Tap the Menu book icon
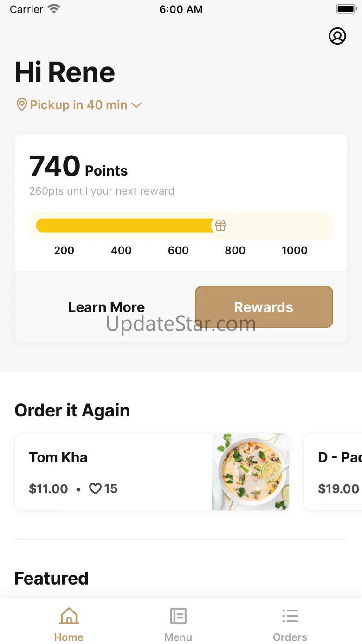Image resolution: width=362 pixels, height=644 pixels. 178,617
